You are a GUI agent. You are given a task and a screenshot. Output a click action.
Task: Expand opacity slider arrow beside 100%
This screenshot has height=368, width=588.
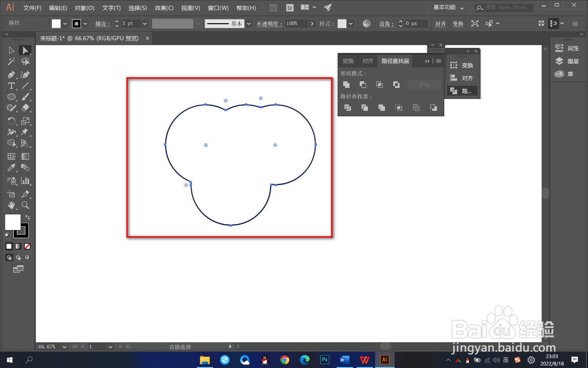(x=312, y=24)
